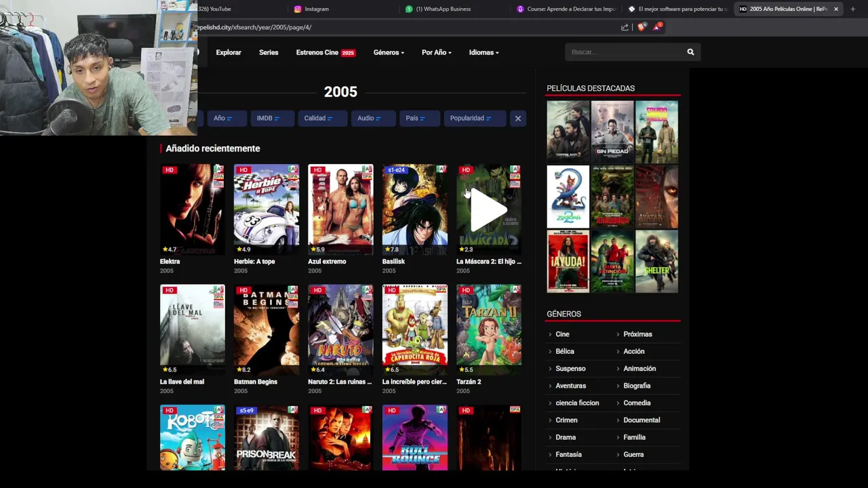
Task: Open the Batman Begins poster
Action: point(267,329)
